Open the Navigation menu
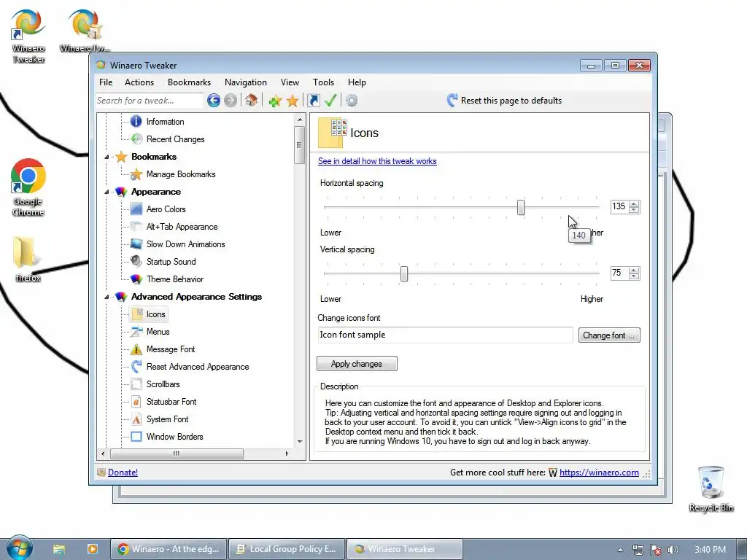This screenshot has width=747, height=560. (x=245, y=82)
